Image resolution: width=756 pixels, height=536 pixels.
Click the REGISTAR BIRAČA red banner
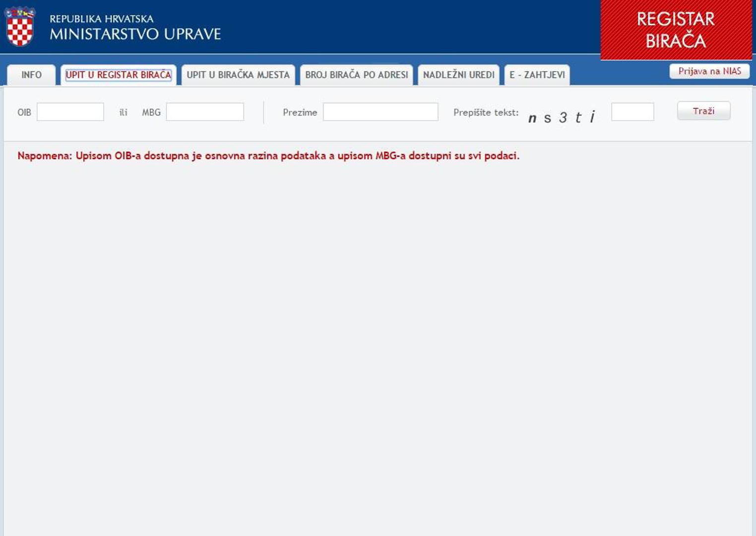676,30
